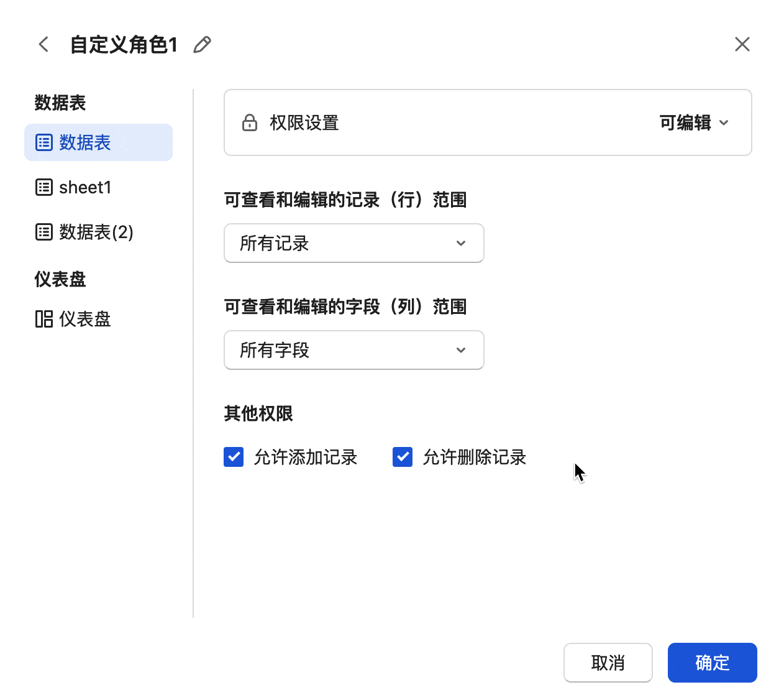Click the table icon next to sheet1
The image size is (784, 700).
tap(44, 187)
